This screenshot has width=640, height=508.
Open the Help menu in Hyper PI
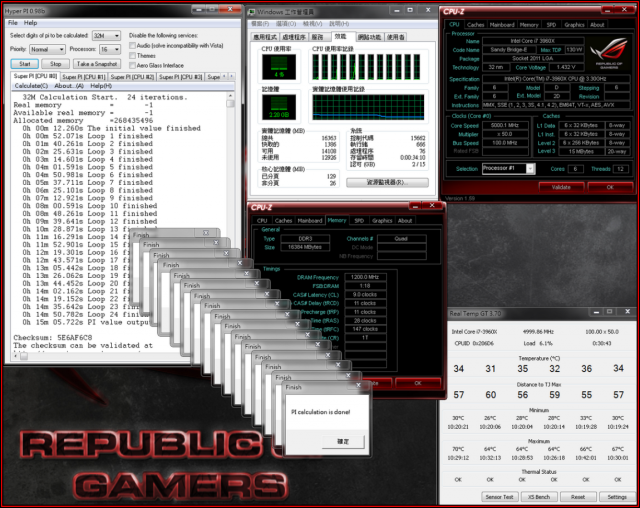point(30,23)
